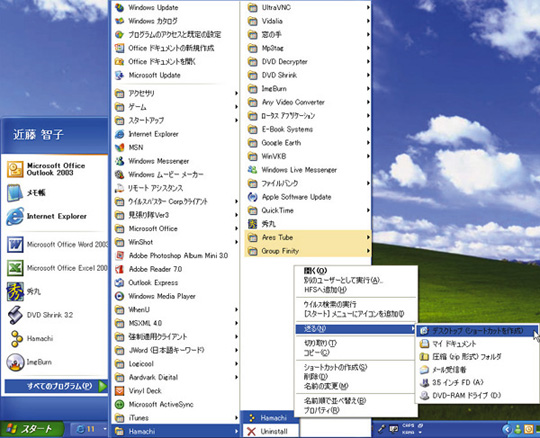Choose 名前の変更(M) context entry

tap(356, 386)
